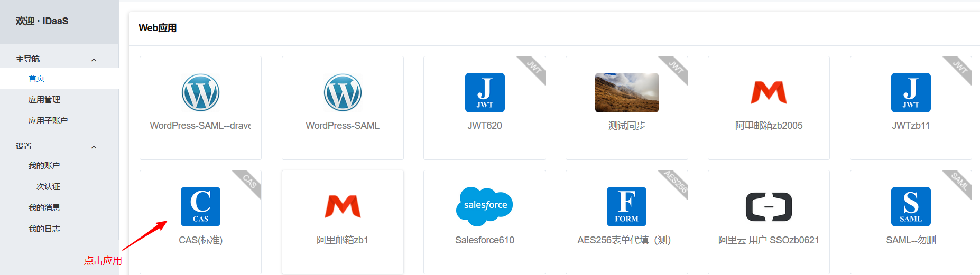Open the 阿里云 用户 SSOzb0621 icon
980x275 pixels.
[x=769, y=206]
